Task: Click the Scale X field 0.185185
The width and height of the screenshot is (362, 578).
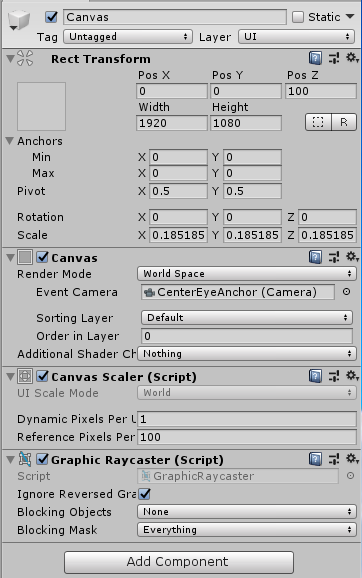Action: point(178,235)
